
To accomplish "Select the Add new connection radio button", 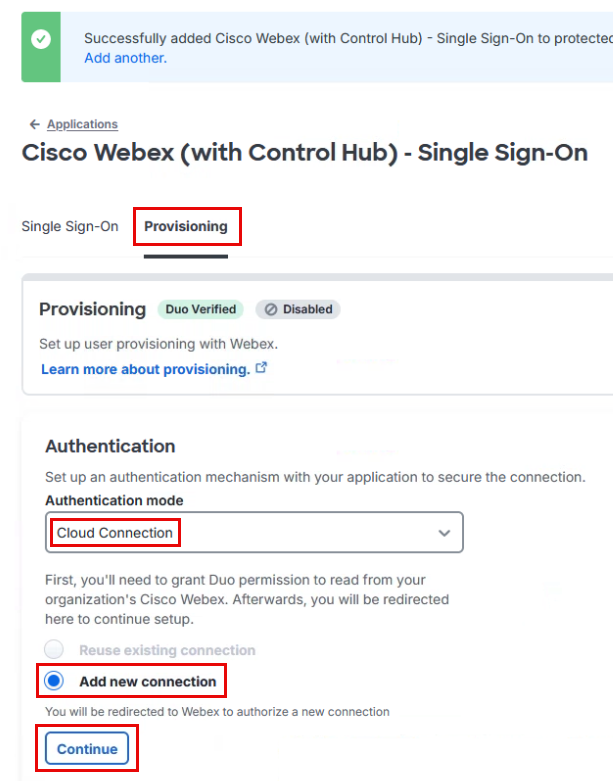I will (x=55, y=681).
